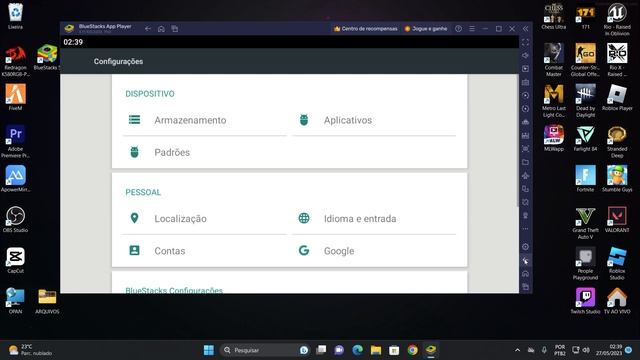640x360 pixels.
Task: Open ARQUIVOS folder on desktop
Action: tap(47, 301)
